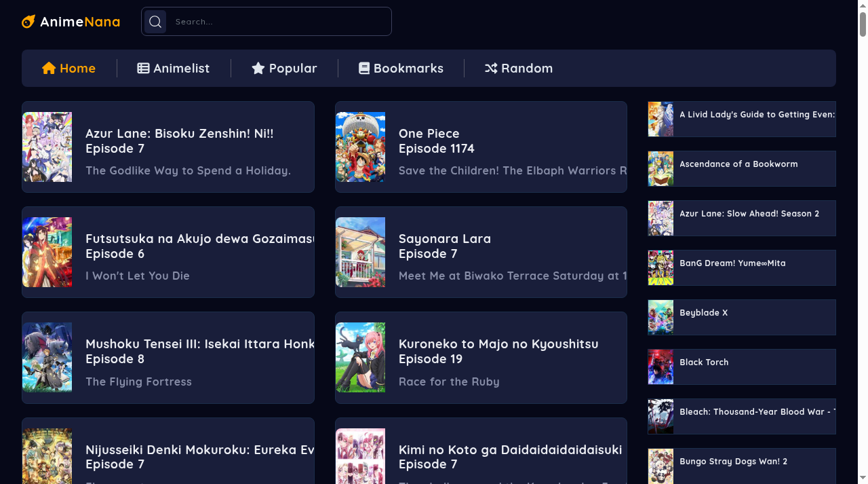Open Bungo Stray Dogs Wan! 2
868x484 pixels.
(x=742, y=466)
